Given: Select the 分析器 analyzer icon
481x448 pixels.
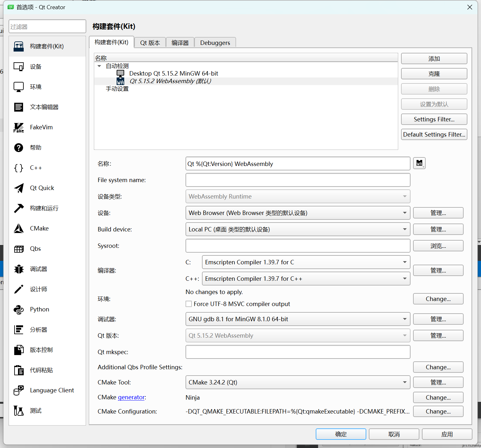Looking at the screenshot, I should click(19, 330).
